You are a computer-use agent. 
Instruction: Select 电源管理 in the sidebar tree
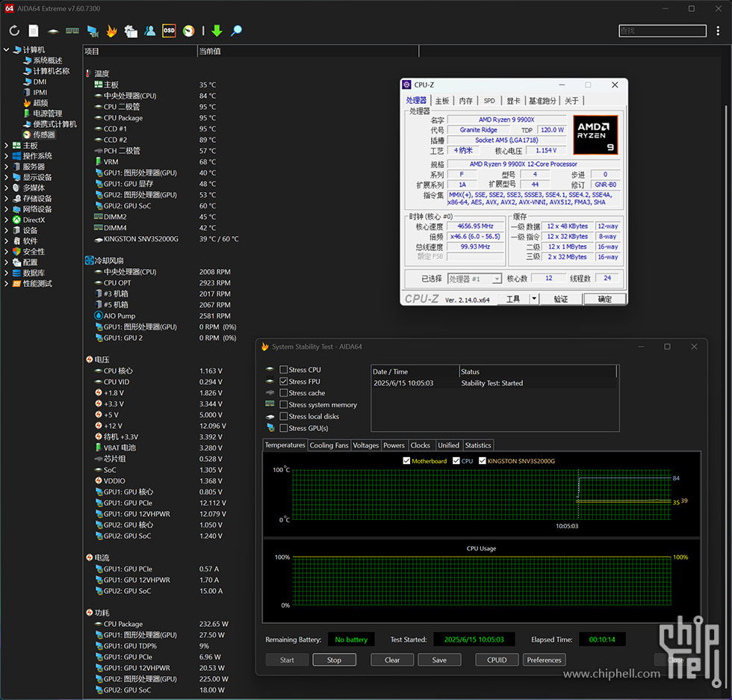click(x=48, y=114)
